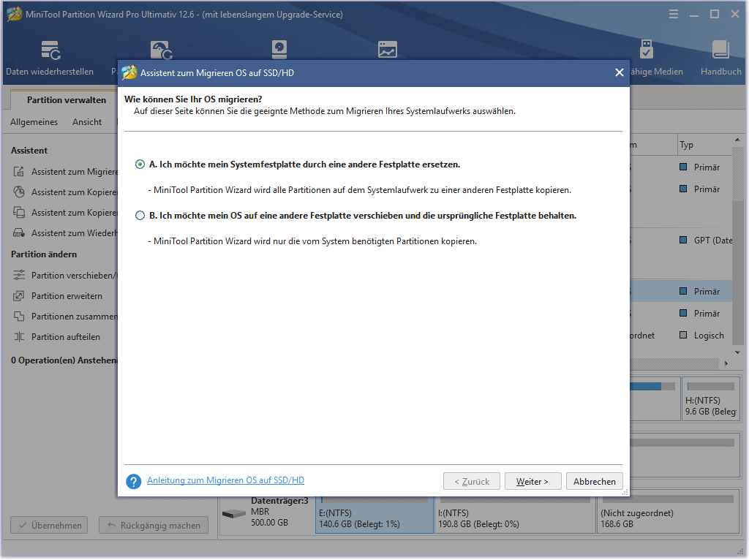Click the Assistent section header
Viewport: 749px width, 560px height.
pyautogui.click(x=29, y=151)
